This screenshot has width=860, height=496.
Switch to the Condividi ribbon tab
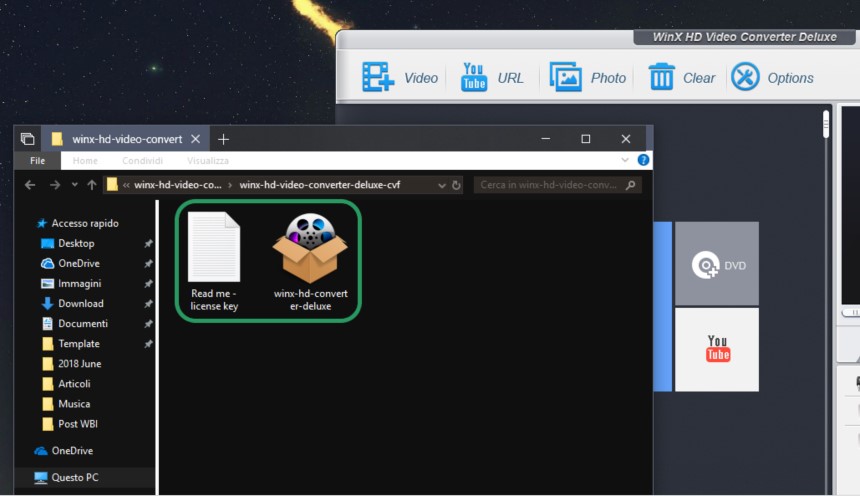point(142,161)
